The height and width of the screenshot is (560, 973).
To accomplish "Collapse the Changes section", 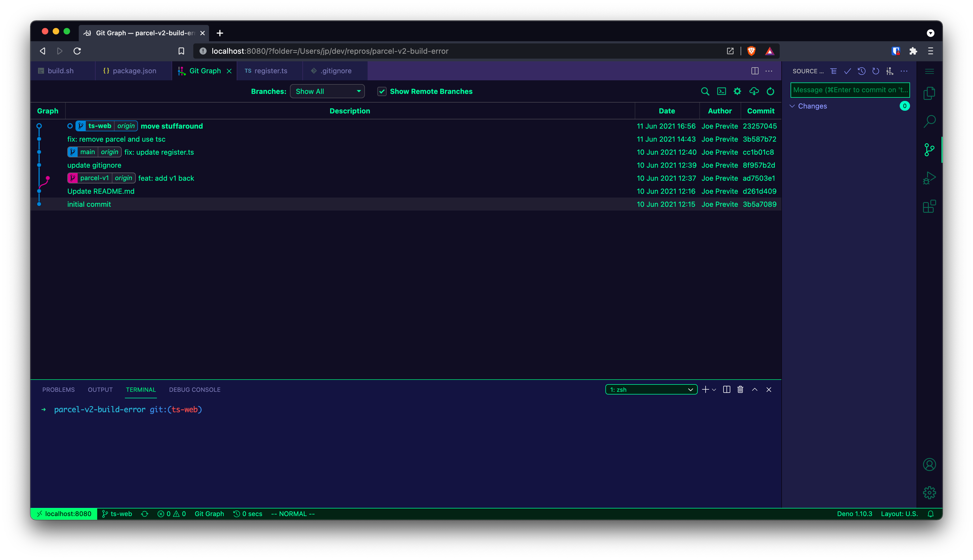I will pyautogui.click(x=812, y=106).
